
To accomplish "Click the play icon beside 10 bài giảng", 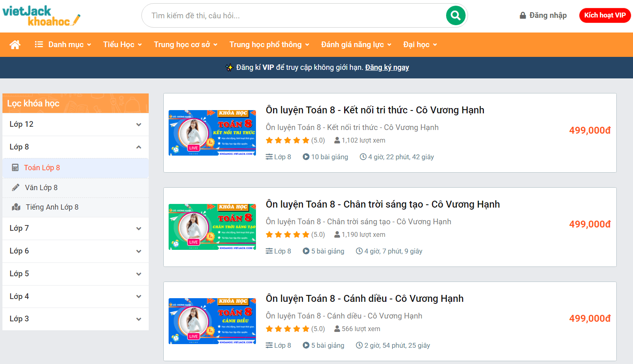I will click(306, 157).
